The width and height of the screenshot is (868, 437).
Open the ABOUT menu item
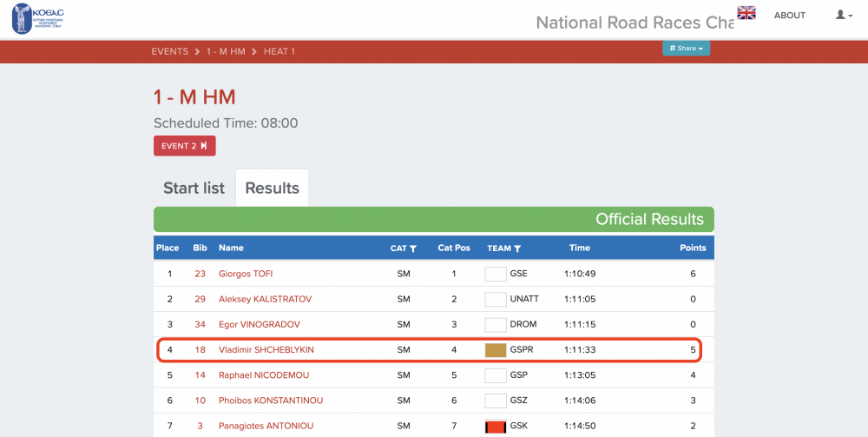click(789, 16)
